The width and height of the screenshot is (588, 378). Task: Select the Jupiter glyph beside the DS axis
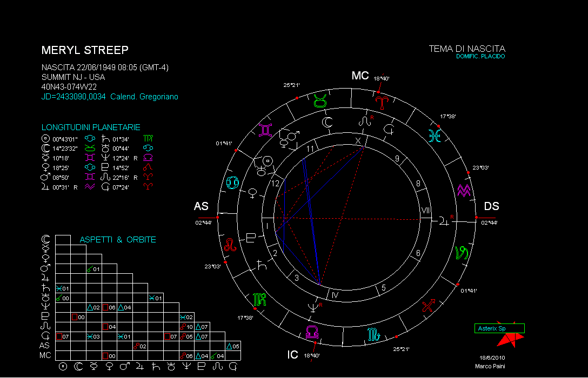click(x=445, y=221)
